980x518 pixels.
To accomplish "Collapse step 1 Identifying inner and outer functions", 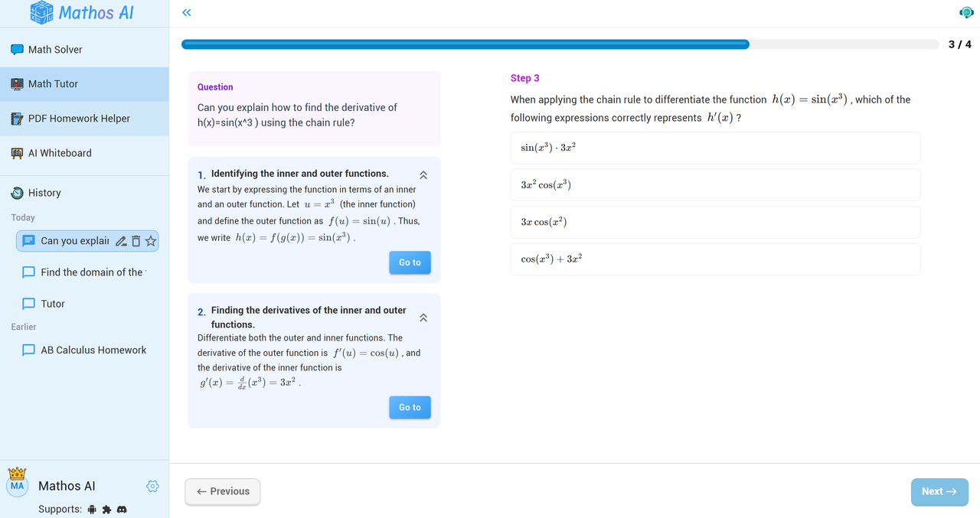I will pyautogui.click(x=423, y=174).
